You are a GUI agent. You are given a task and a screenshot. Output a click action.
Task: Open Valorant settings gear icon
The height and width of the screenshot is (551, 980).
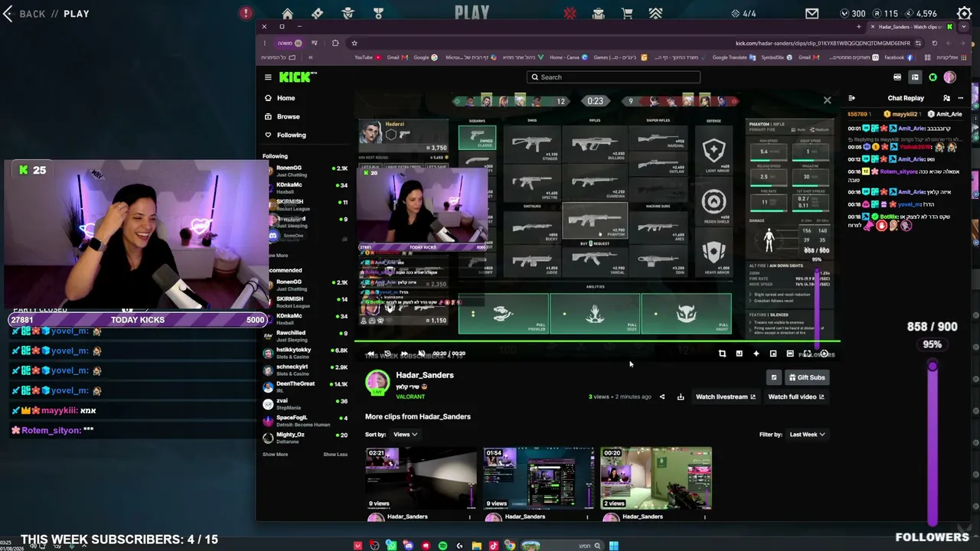[965, 13]
